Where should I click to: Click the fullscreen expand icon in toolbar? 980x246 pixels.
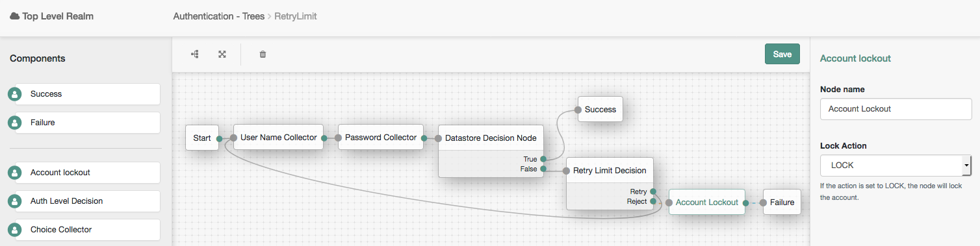click(222, 55)
